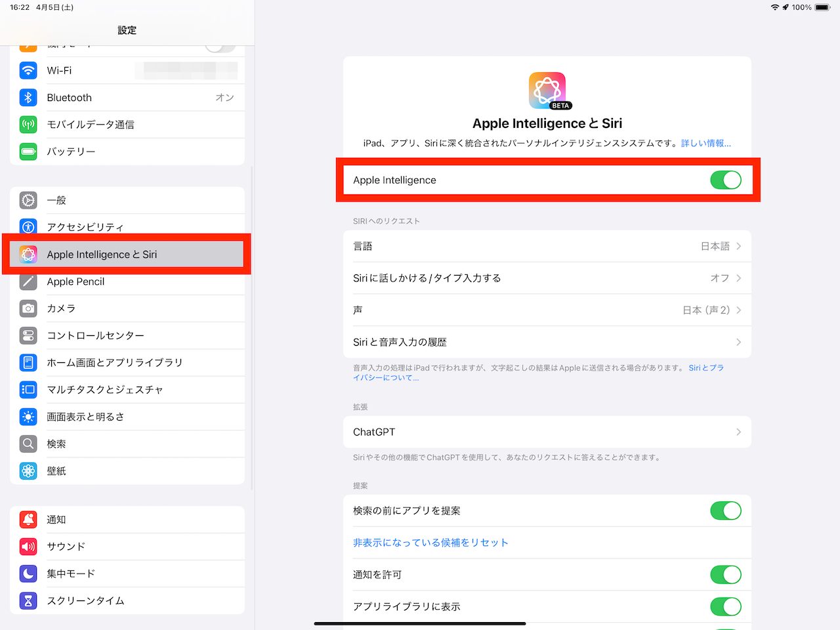This screenshot has height=630, width=840.
Task: Tap the 通知 bell icon
Action: pyautogui.click(x=28, y=519)
